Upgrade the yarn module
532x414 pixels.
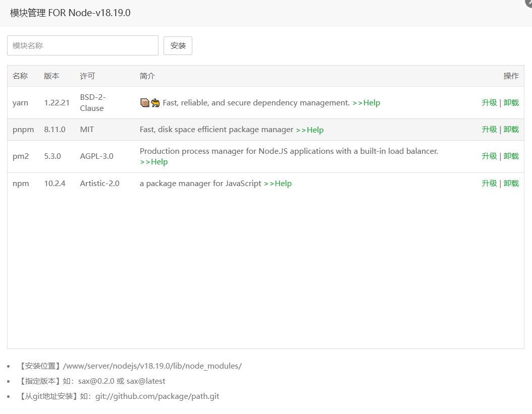coord(489,103)
